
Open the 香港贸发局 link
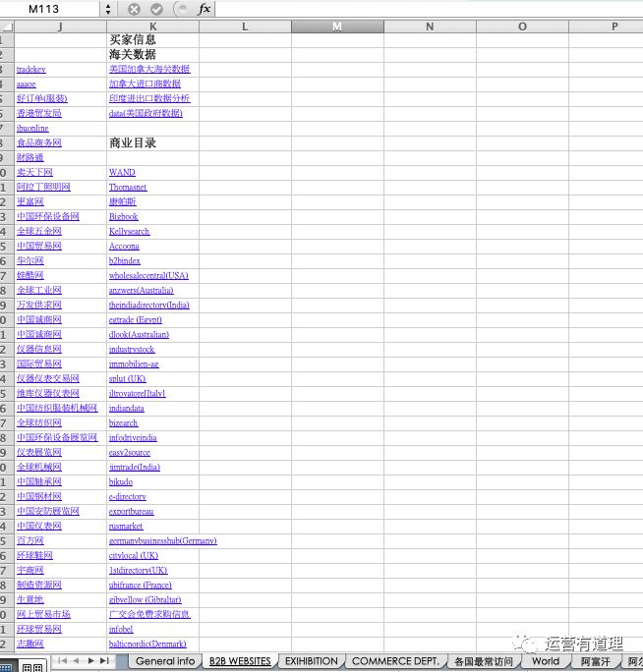pyautogui.click(x=39, y=113)
